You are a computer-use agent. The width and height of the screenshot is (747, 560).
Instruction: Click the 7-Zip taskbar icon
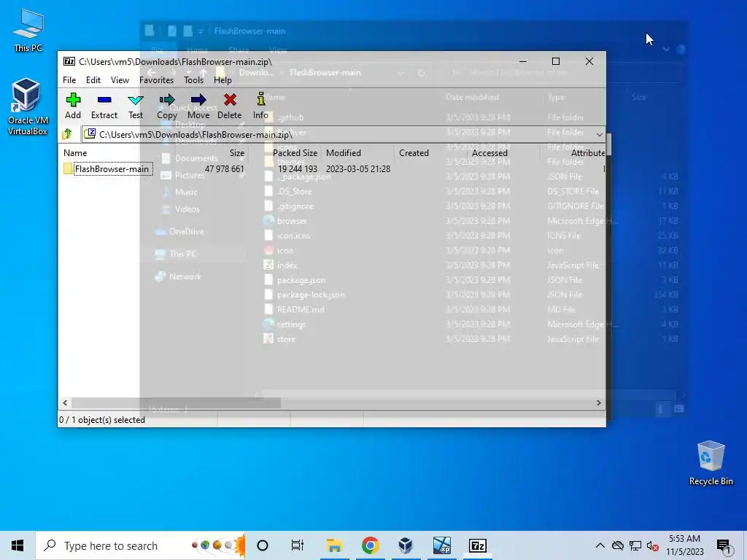477,545
